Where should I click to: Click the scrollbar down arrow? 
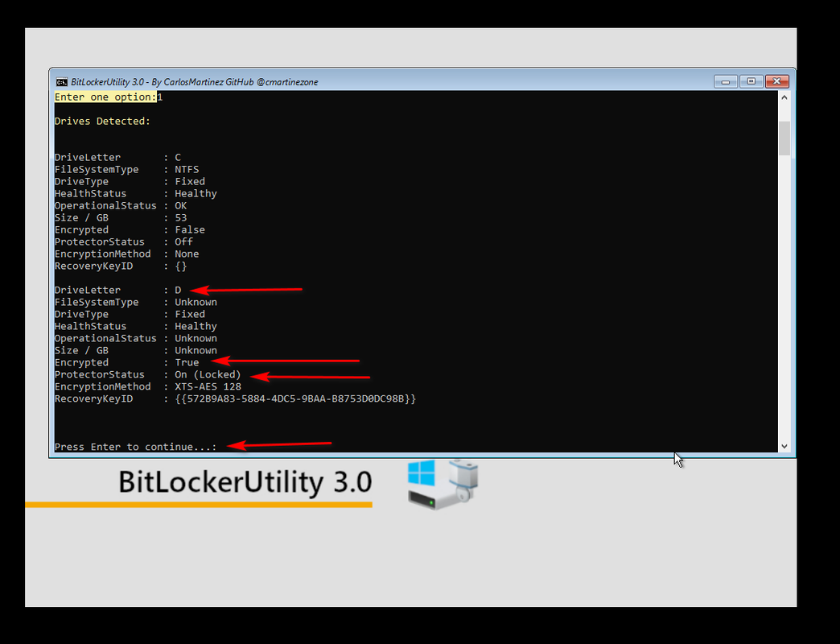pyautogui.click(x=784, y=446)
